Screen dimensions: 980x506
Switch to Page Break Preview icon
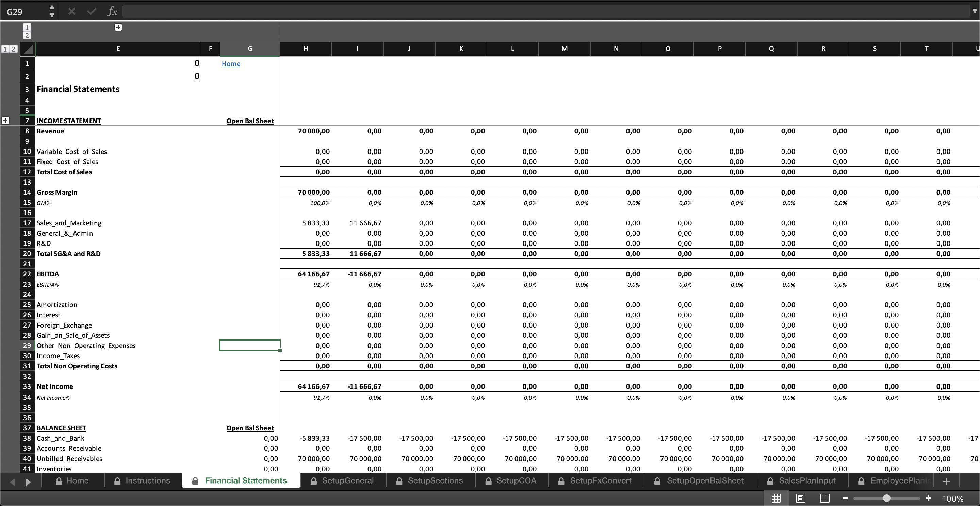(x=825, y=498)
